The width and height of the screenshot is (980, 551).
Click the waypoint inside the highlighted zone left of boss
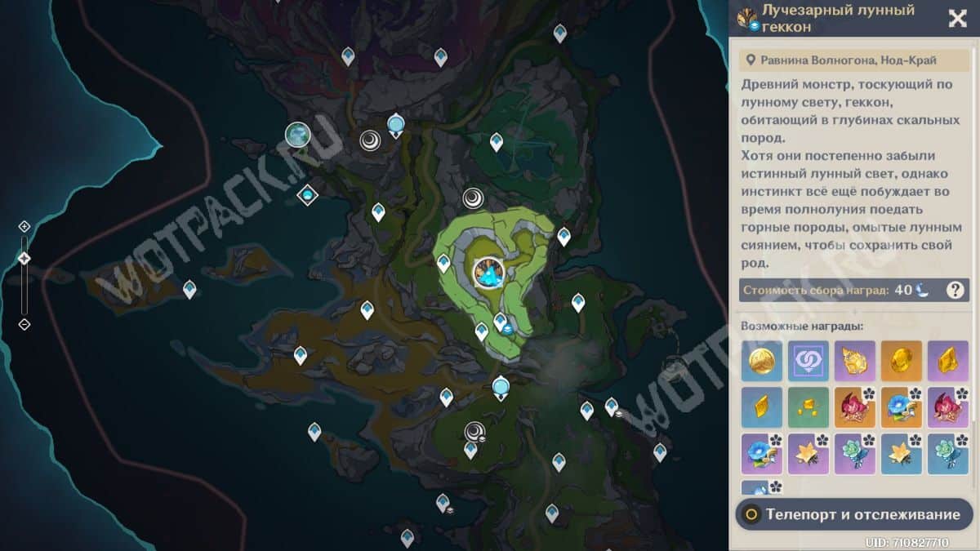click(x=443, y=262)
